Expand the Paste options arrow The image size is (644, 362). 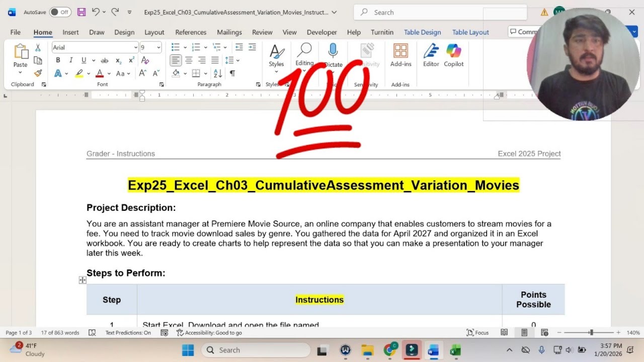21,71
